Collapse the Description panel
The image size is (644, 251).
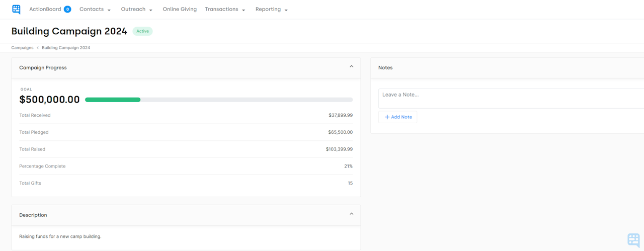[351, 214]
